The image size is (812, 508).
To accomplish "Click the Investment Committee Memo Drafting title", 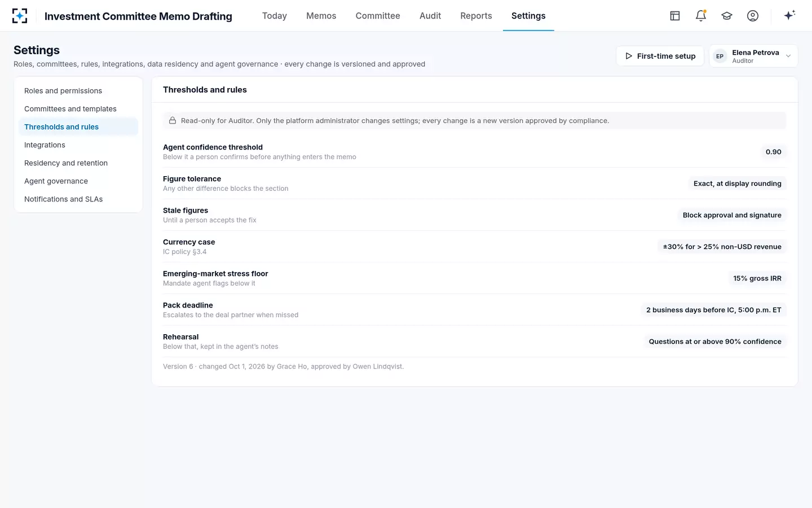I will click(138, 16).
